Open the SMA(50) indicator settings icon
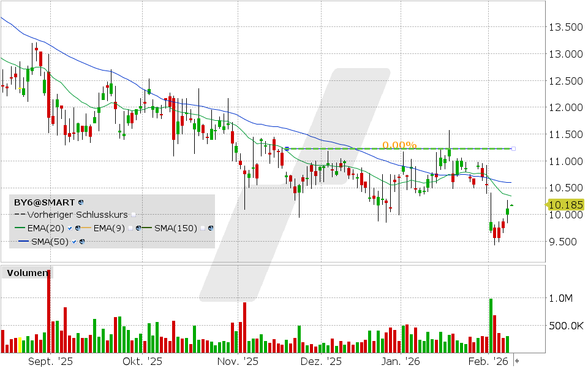This screenshot has width=588, height=368. click(x=83, y=240)
